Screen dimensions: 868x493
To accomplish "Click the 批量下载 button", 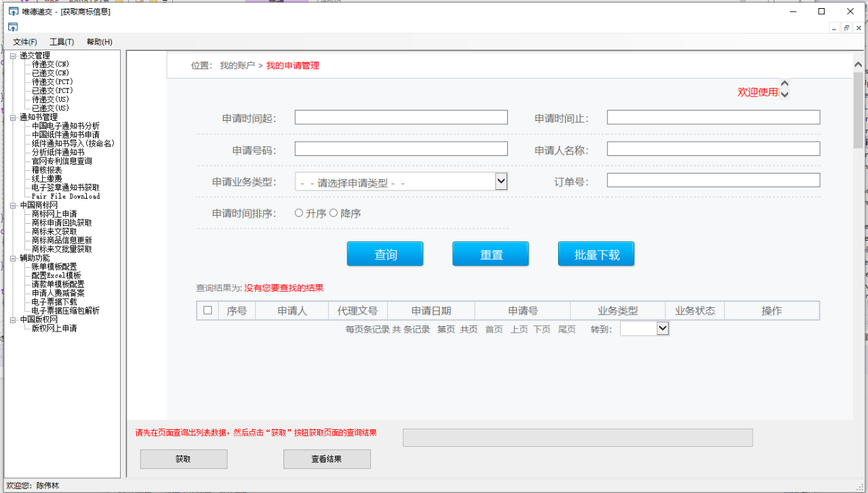I will tap(596, 254).
